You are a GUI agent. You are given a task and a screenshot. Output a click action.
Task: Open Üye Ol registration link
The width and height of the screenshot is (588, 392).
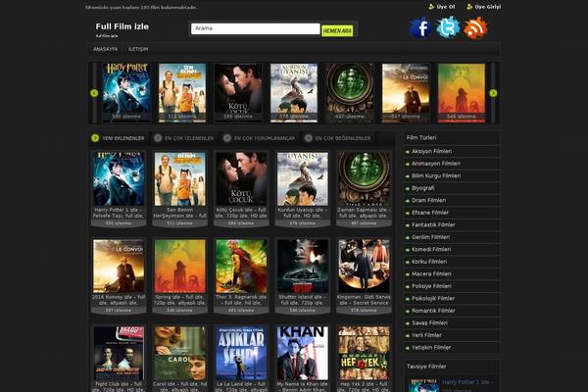pyautogui.click(x=446, y=7)
